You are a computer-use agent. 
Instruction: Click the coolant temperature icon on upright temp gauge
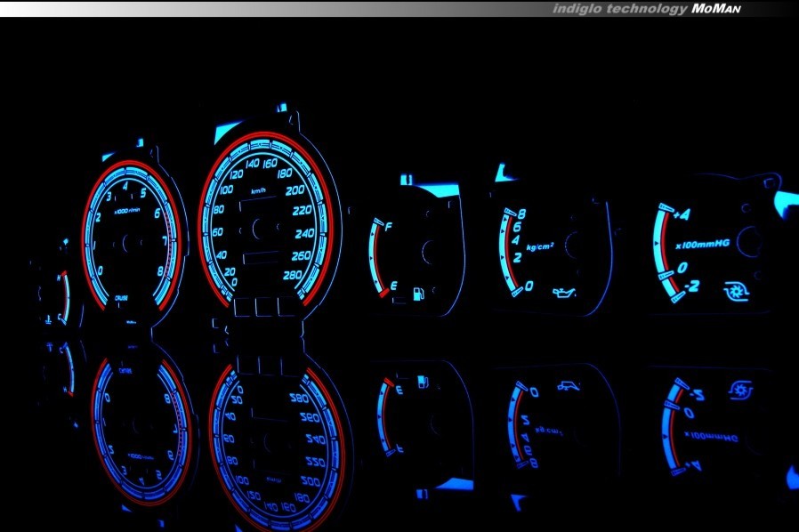(48, 320)
